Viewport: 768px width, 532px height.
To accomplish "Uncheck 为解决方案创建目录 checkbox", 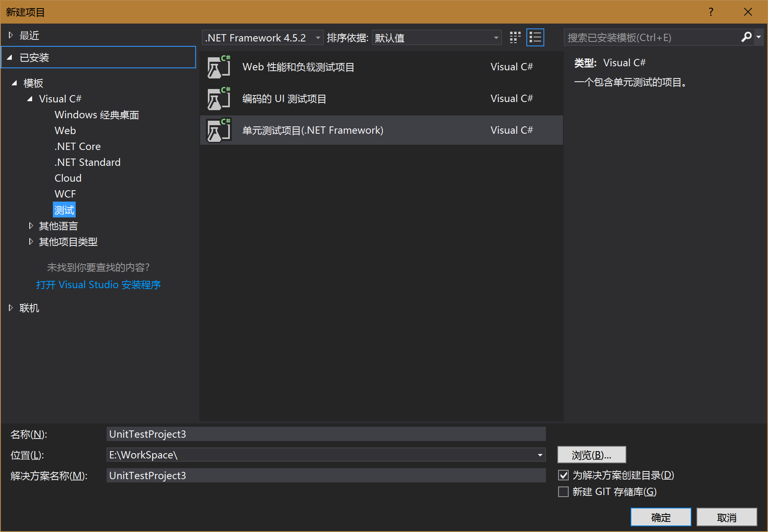I will pos(563,475).
